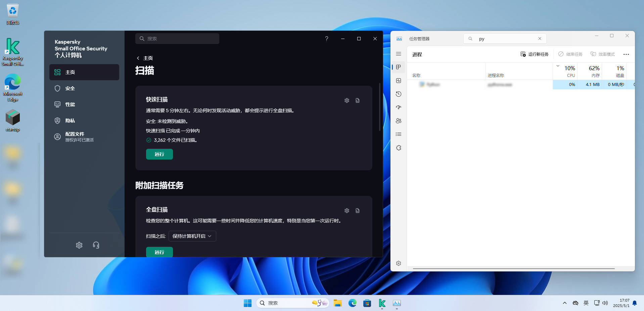Select Startup apps icon in Task Manager
The height and width of the screenshot is (311, 644).
[x=399, y=107]
